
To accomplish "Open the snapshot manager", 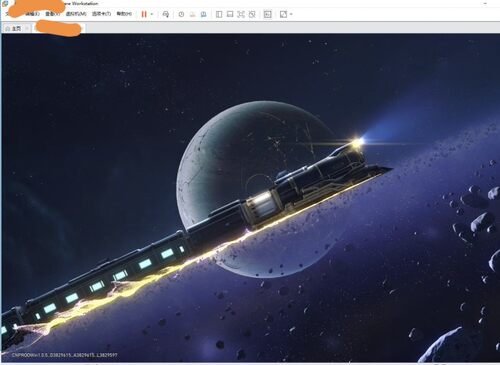I will (x=203, y=14).
